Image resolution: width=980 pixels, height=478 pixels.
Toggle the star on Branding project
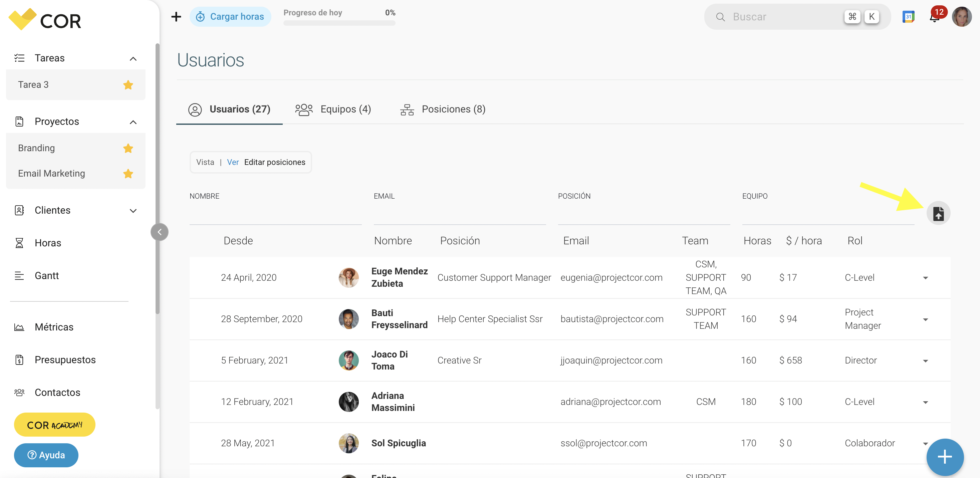tap(128, 148)
